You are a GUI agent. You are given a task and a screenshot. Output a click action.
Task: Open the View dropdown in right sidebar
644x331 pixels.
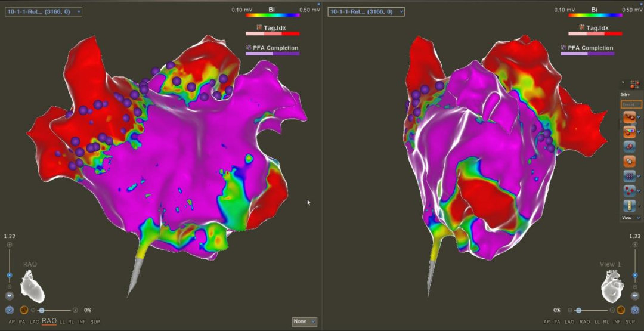[x=630, y=218]
